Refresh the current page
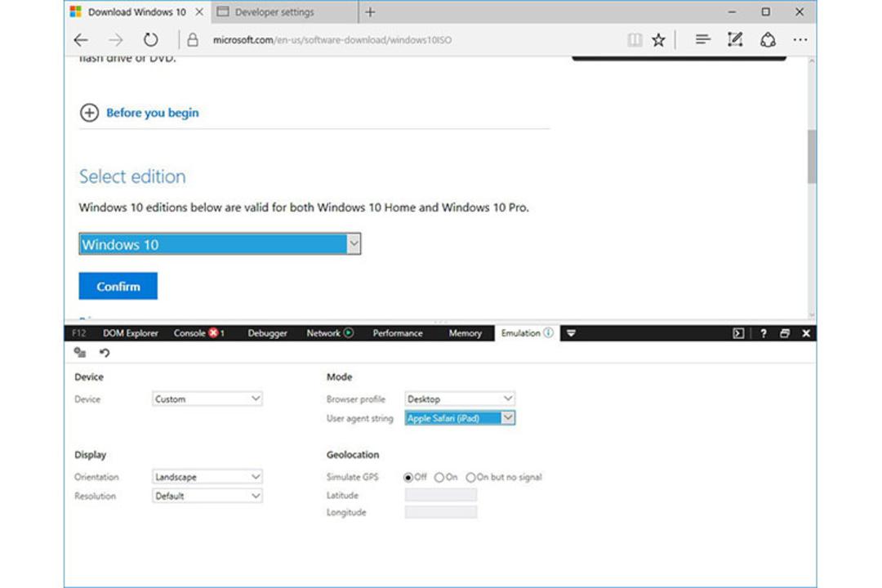Screen dimensions: 882x588 [x=150, y=40]
